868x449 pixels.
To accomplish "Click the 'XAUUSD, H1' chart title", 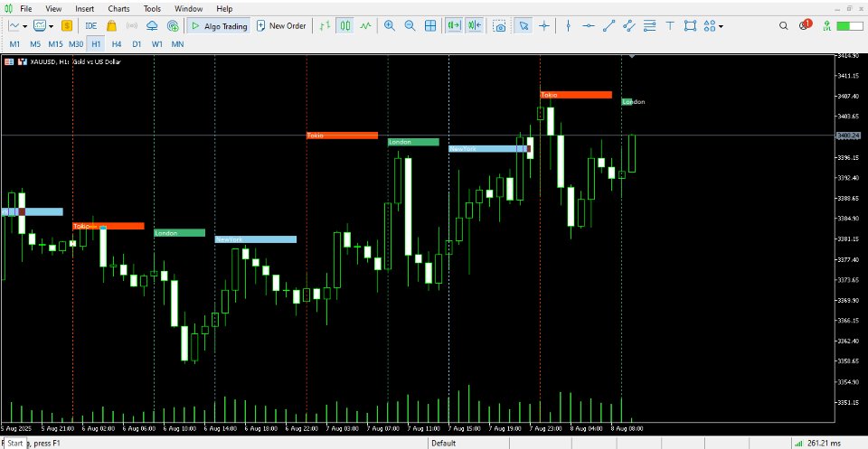I will tap(51, 62).
